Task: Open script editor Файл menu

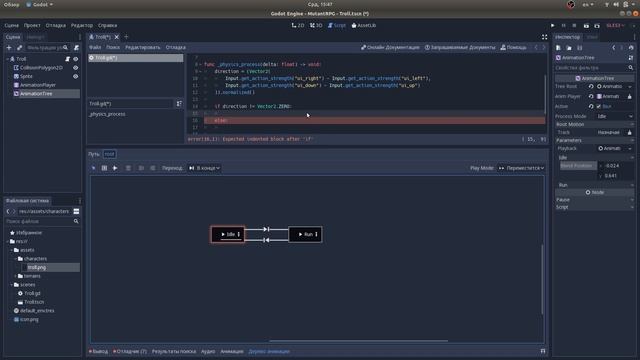Action: (x=95, y=47)
